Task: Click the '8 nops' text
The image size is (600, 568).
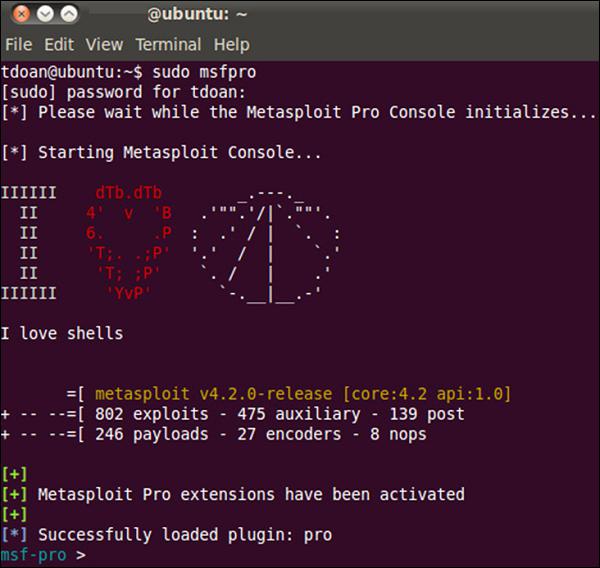Action: click(x=398, y=434)
